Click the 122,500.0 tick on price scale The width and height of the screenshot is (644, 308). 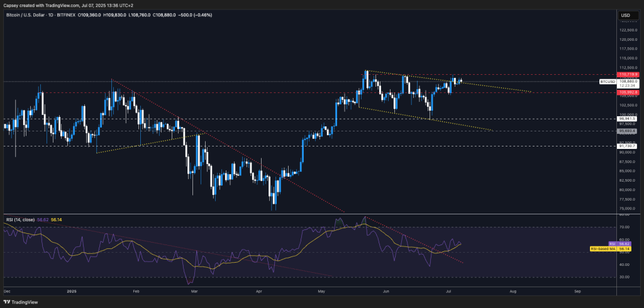click(x=628, y=30)
